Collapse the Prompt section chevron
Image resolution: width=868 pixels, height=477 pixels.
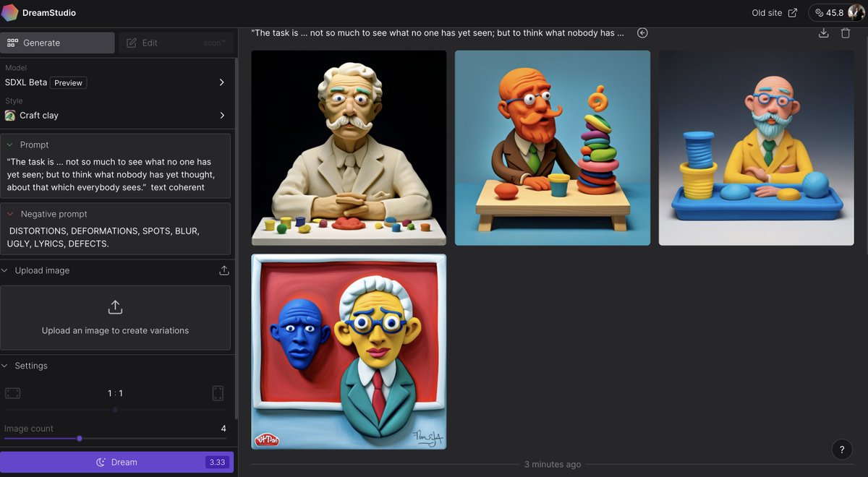point(10,145)
